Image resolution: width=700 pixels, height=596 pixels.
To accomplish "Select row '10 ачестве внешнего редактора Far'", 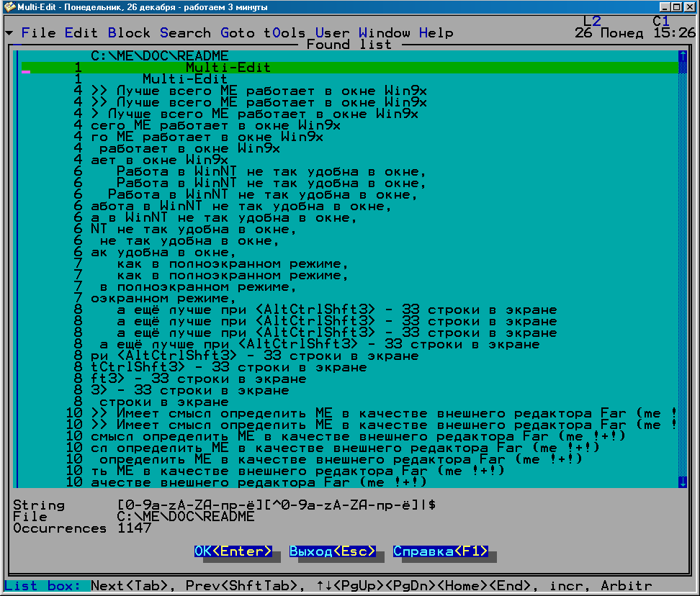I will coord(349,482).
